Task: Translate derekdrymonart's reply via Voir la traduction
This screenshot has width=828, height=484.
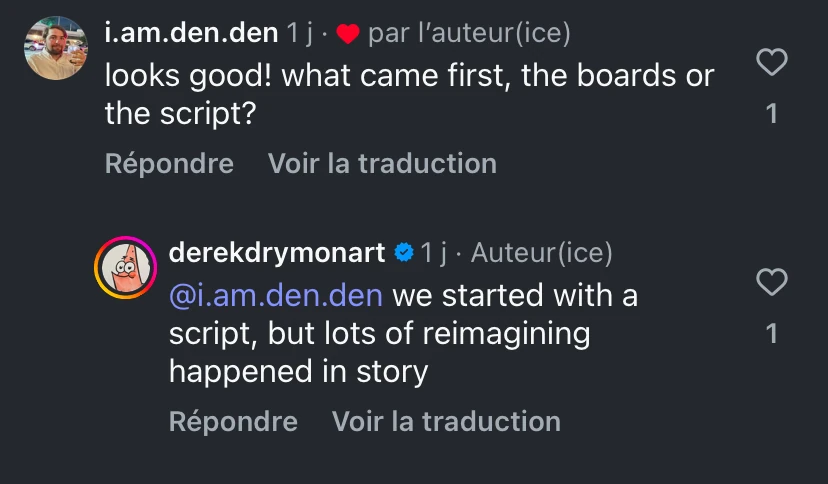Action: [446, 421]
